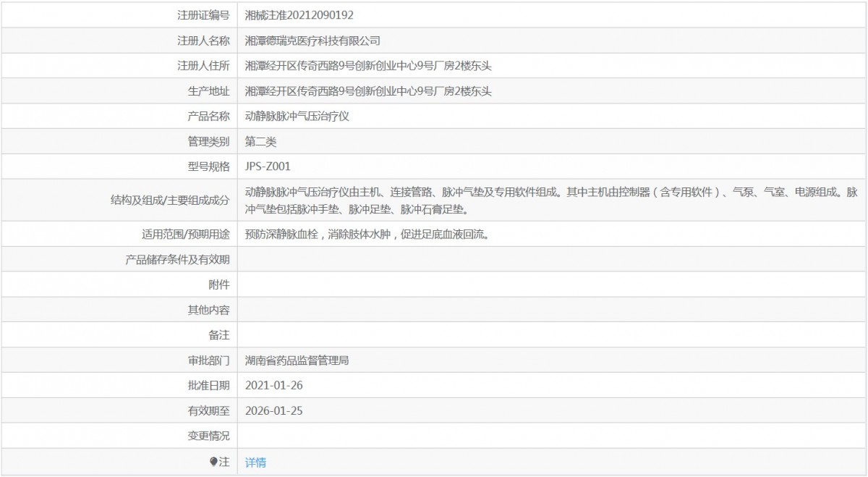
Task: Select approving department 湖南省药品监督管理局
Action: [297, 360]
